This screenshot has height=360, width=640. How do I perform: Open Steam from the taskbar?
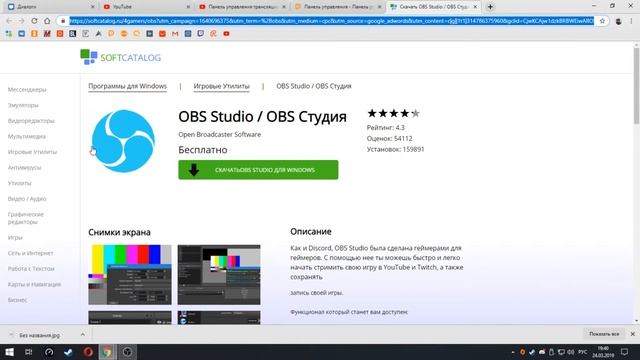click(x=68, y=352)
